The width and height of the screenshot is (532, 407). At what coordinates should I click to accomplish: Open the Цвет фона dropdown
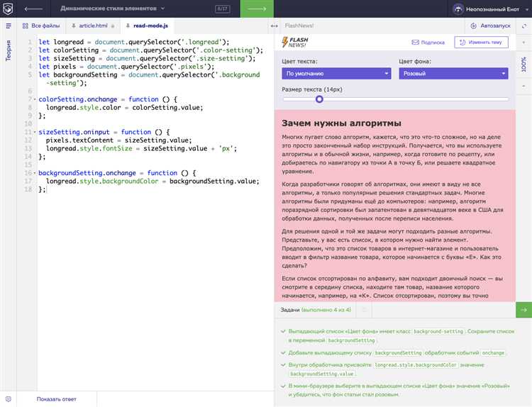pyautogui.click(x=453, y=73)
